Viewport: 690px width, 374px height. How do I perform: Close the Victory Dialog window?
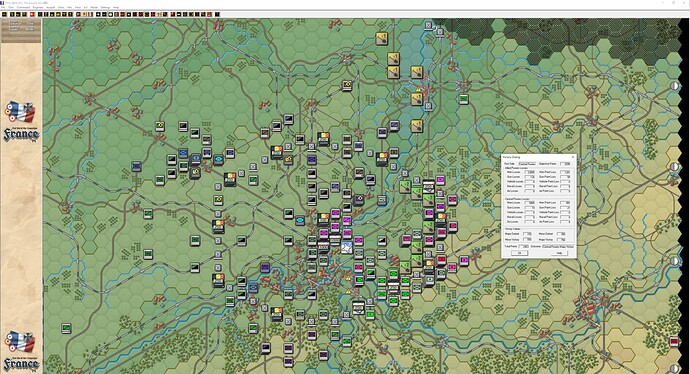(x=573, y=157)
